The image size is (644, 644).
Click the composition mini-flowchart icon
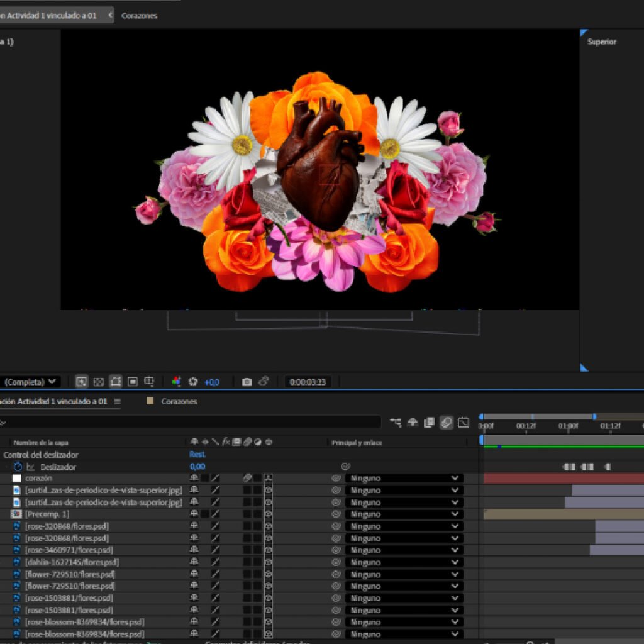[x=395, y=422]
